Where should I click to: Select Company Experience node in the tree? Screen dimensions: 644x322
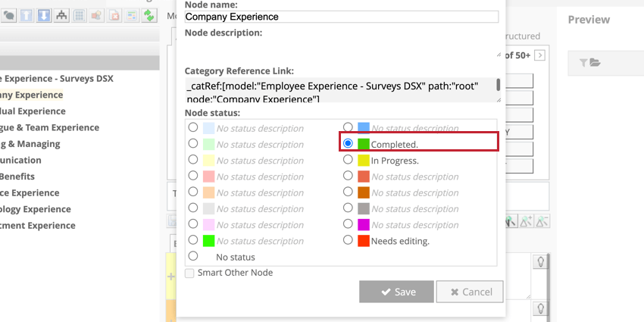click(x=32, y=95)
